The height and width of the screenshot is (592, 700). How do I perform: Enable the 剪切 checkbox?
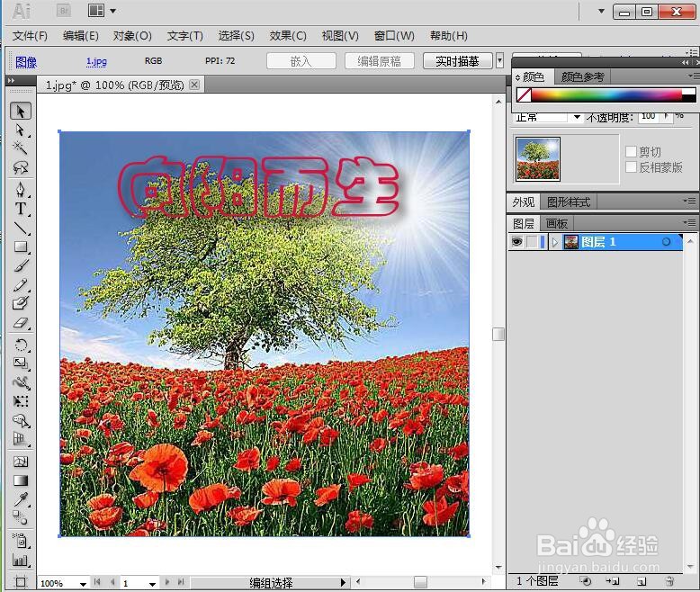pos(631,152)
